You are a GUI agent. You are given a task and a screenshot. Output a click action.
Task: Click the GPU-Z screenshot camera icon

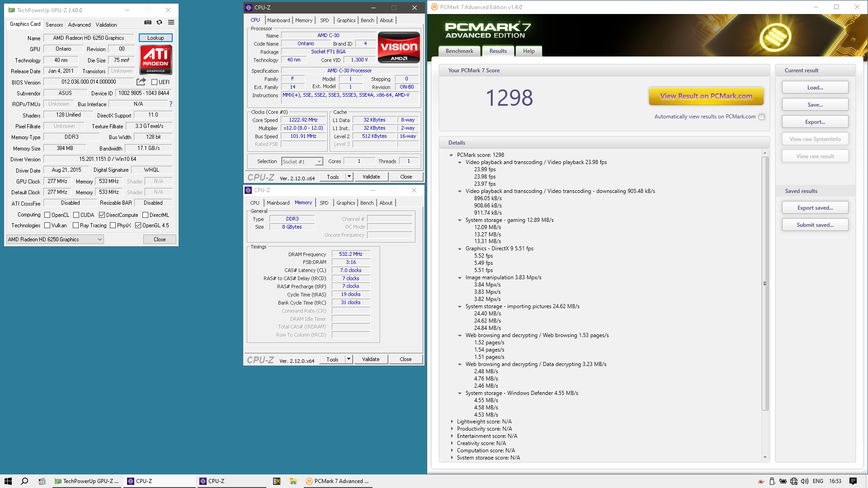tap(148, 22)
